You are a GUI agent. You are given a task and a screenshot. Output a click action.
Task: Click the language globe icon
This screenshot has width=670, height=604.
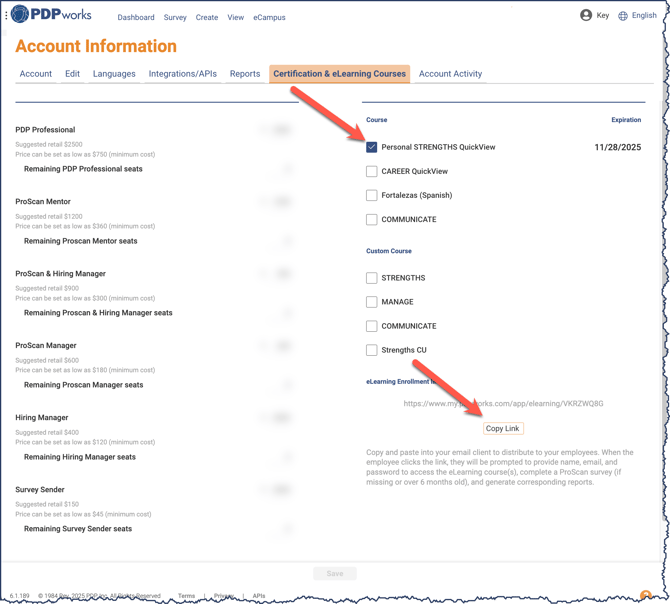[x=623, y=16]
